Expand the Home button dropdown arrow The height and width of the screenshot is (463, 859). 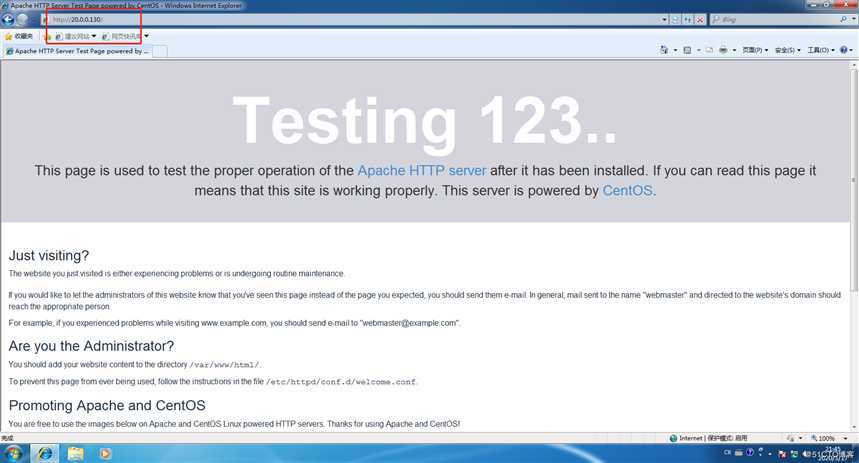click(x=675, y=50)
